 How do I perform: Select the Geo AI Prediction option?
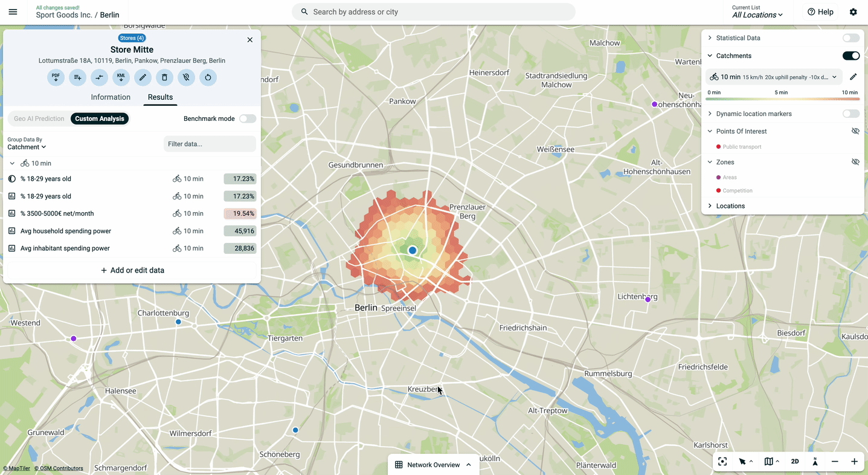pyautogui.click(x=39, y=118)
